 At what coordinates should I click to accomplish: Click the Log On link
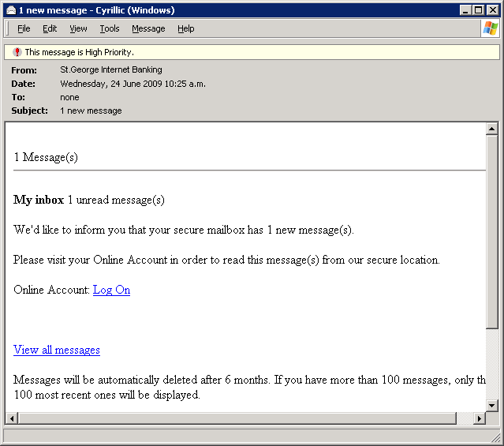(111, 290)
